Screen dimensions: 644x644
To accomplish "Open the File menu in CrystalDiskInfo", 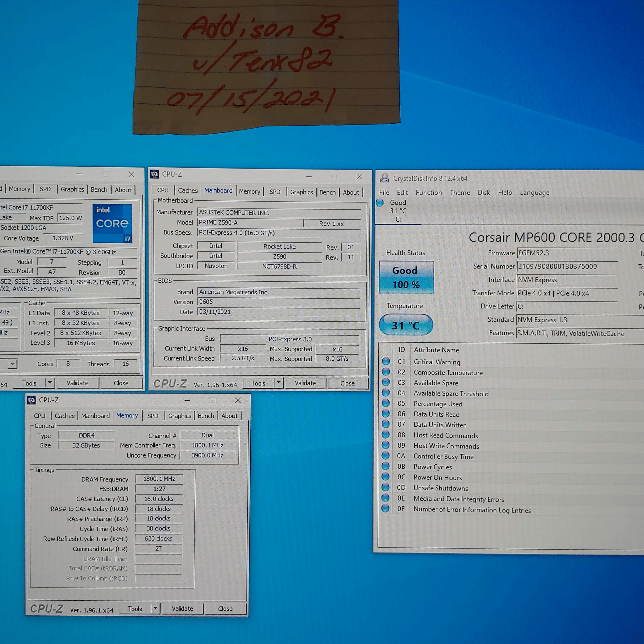I will tap(384, 192).
